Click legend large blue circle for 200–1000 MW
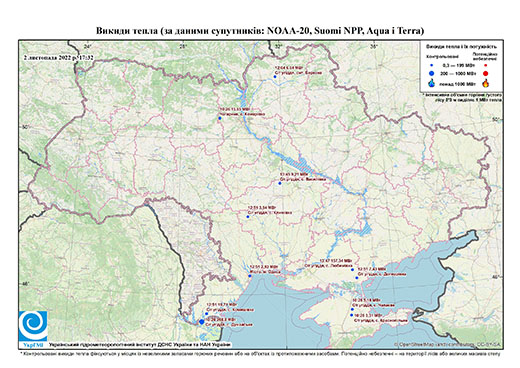The height and width of the screenshot is (368, 520). (x=432, y=73)
